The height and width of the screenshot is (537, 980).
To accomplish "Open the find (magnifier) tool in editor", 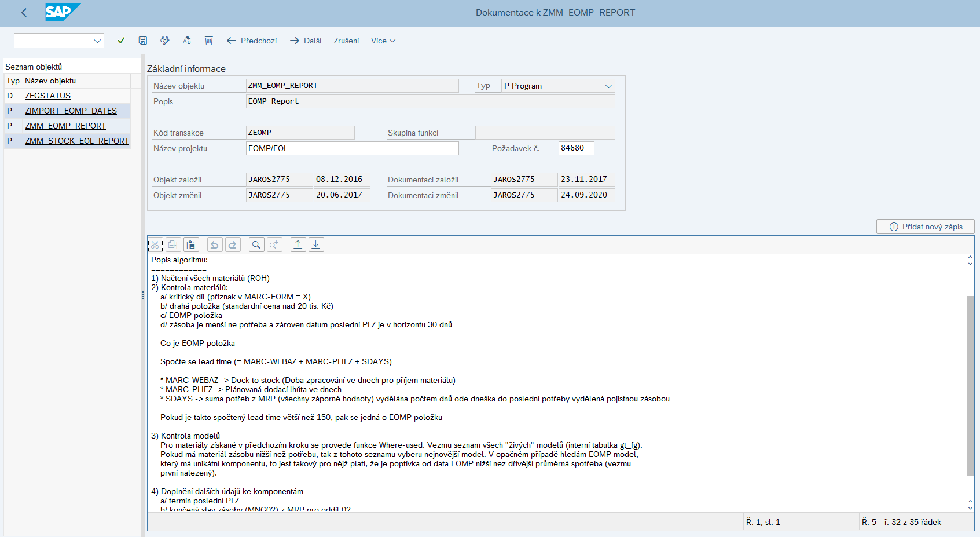I will [256, 244].
